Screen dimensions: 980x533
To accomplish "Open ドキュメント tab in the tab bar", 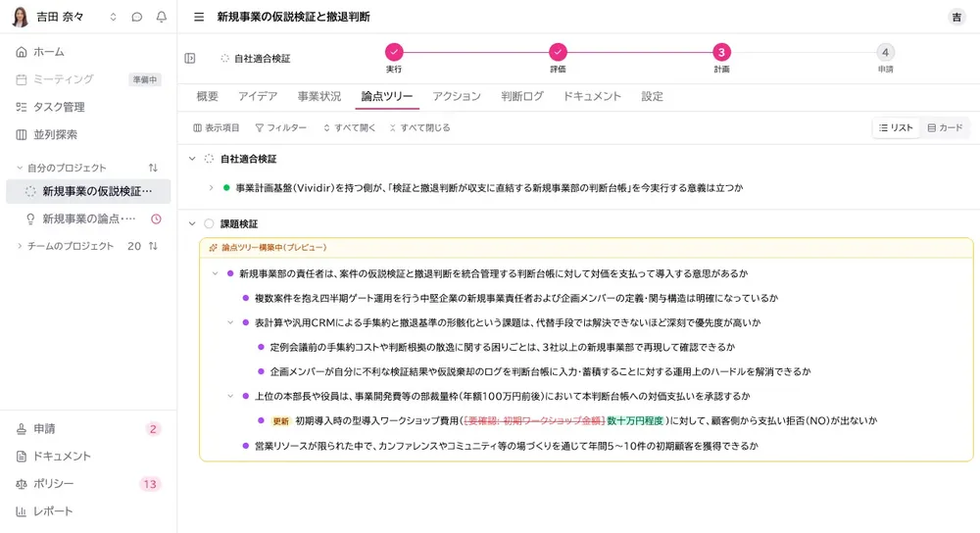I will pos(592,96).
